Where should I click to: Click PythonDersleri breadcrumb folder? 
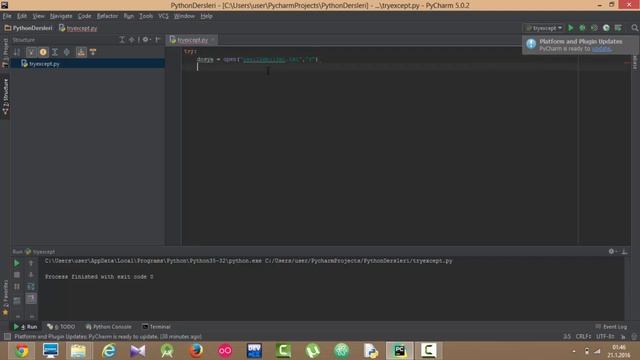(x=29, y=28)
